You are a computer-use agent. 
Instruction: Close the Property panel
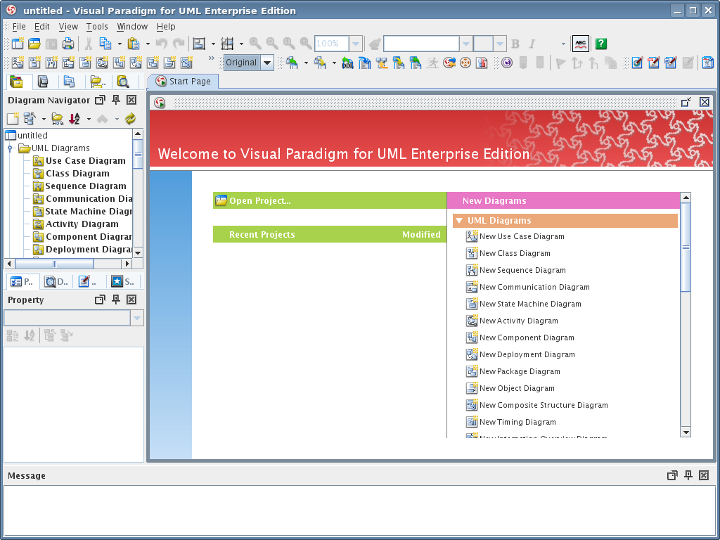click(131, 300)
